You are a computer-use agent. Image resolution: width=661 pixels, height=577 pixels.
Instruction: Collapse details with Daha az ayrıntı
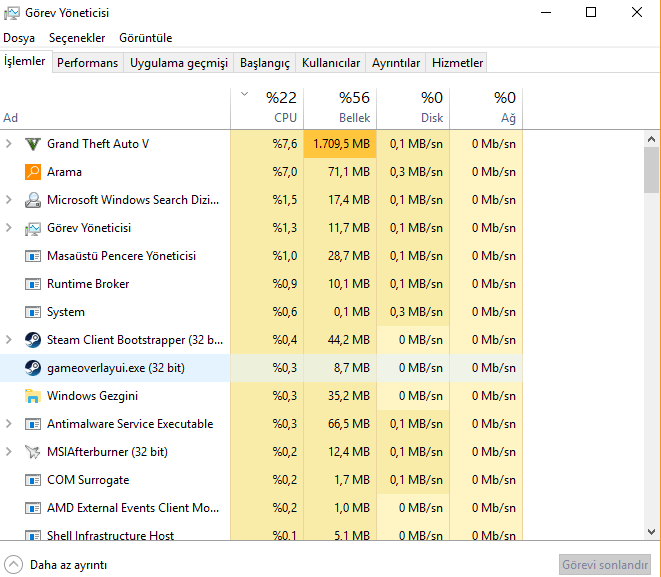click(56, 564)
